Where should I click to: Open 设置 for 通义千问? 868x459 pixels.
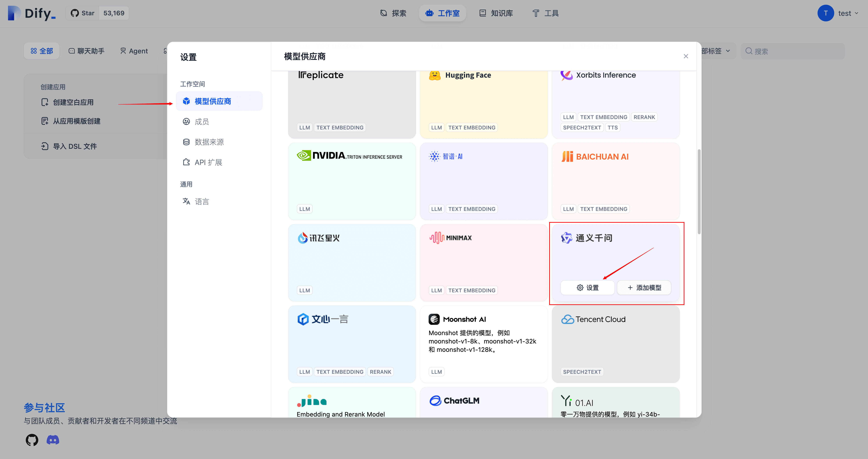tap(587, 287)
